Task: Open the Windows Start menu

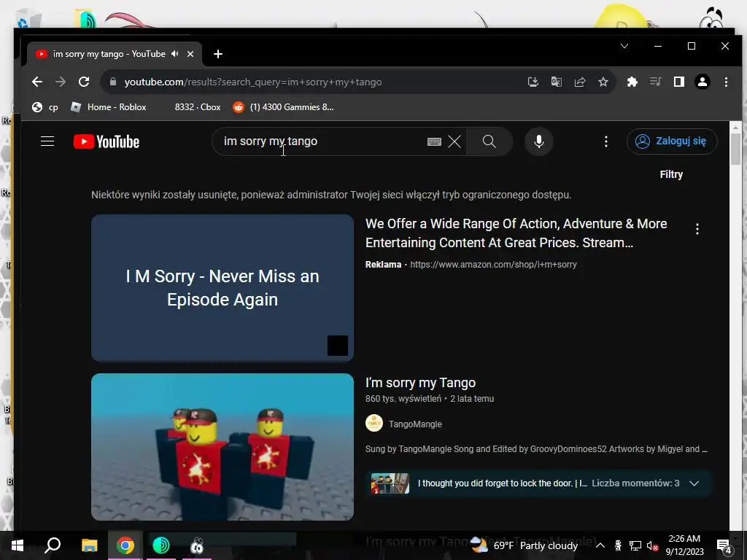Action: coord(18,545)
